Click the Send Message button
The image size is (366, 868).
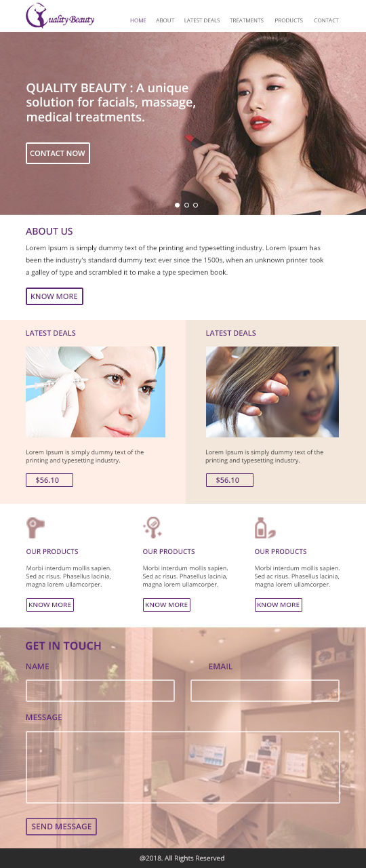pos(61,827)
